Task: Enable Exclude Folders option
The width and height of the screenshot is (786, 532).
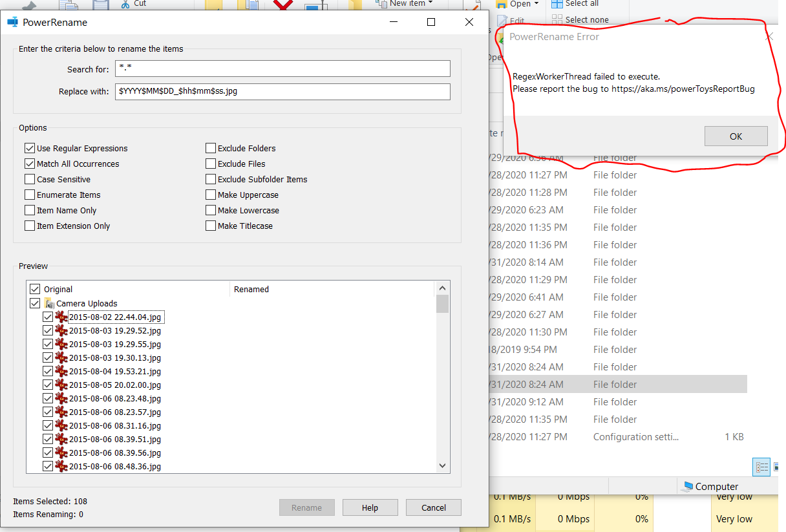Action: pos(210,147)
